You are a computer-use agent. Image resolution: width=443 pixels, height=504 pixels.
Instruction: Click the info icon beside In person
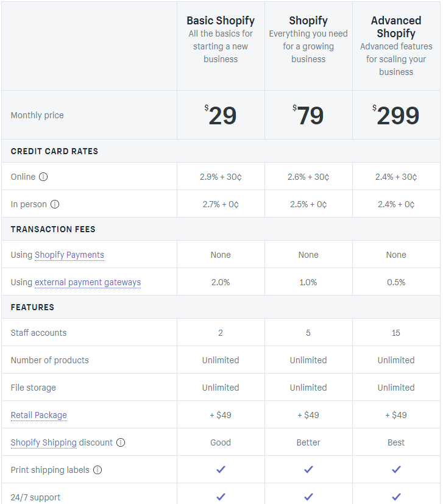click(55, 204)
